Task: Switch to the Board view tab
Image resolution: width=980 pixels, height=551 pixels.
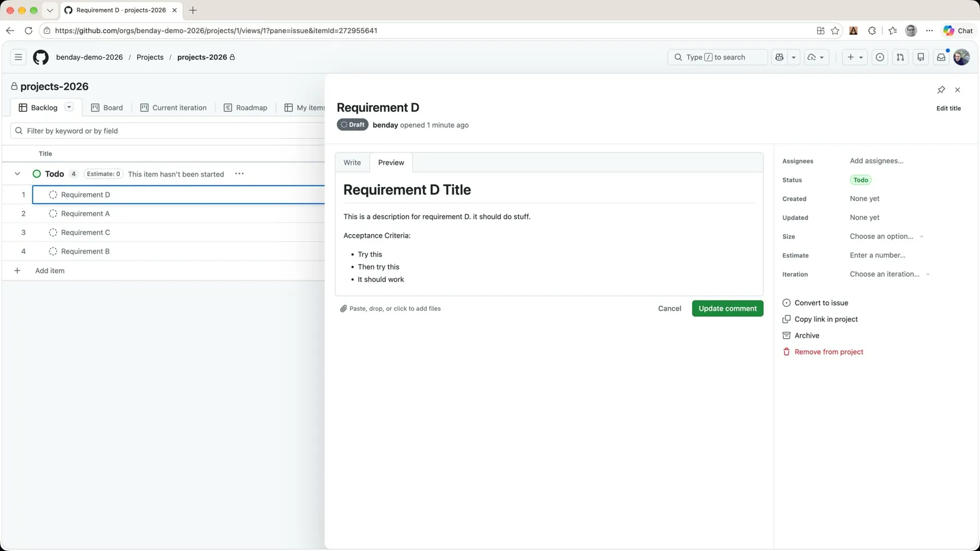Action: pos(107,108)
